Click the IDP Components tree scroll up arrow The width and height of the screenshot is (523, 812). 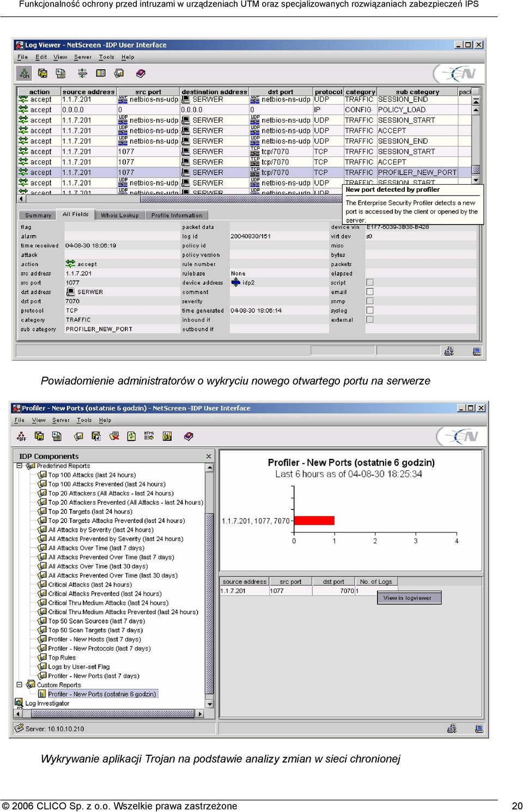(x=209, y=467)
